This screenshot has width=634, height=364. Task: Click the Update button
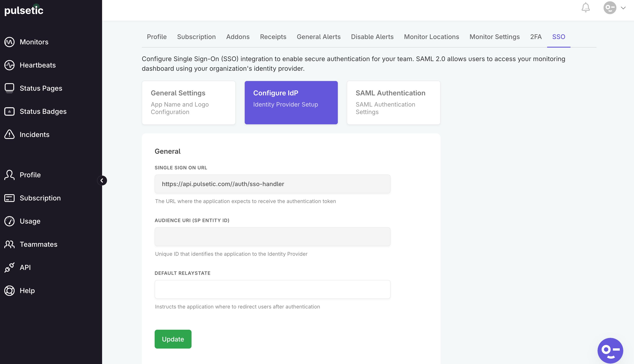click(173, 339)
